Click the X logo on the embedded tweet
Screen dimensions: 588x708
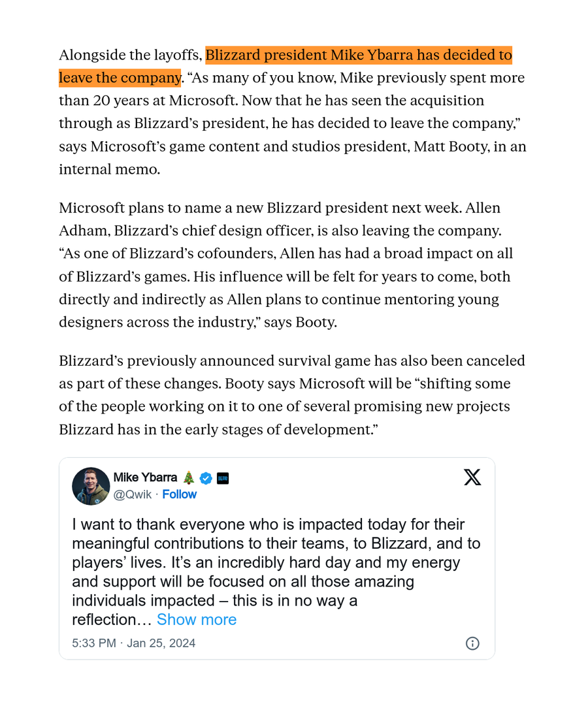pyautogui.click(x=472, y=477)
